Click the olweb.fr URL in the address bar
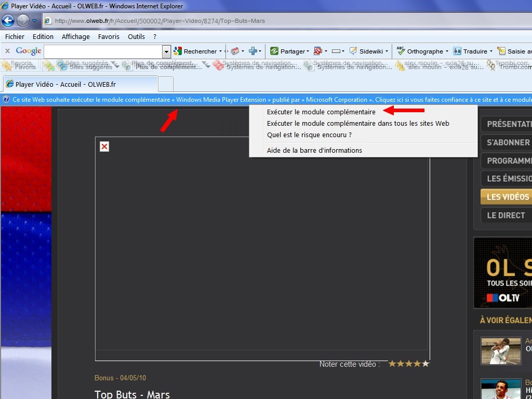Image resolution: width=532 pixels, height=399 pixels. pyautogui.click(x=159, y=21)
